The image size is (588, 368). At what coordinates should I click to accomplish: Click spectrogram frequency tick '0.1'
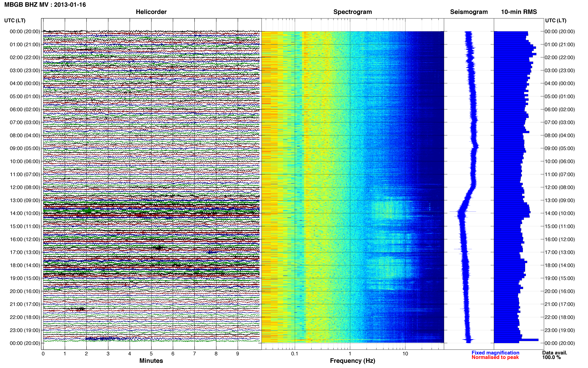tap(295, 354)
